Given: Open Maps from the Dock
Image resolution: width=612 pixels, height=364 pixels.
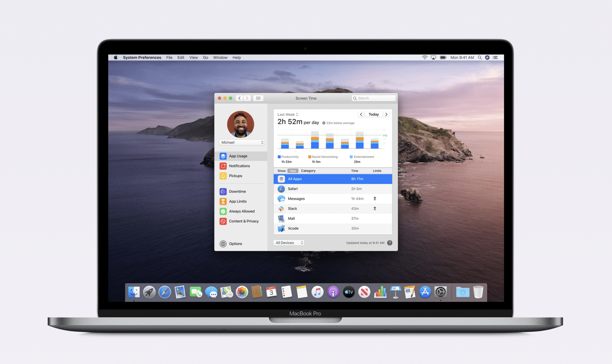Looking at the screenshot, I should click(227, 292).
